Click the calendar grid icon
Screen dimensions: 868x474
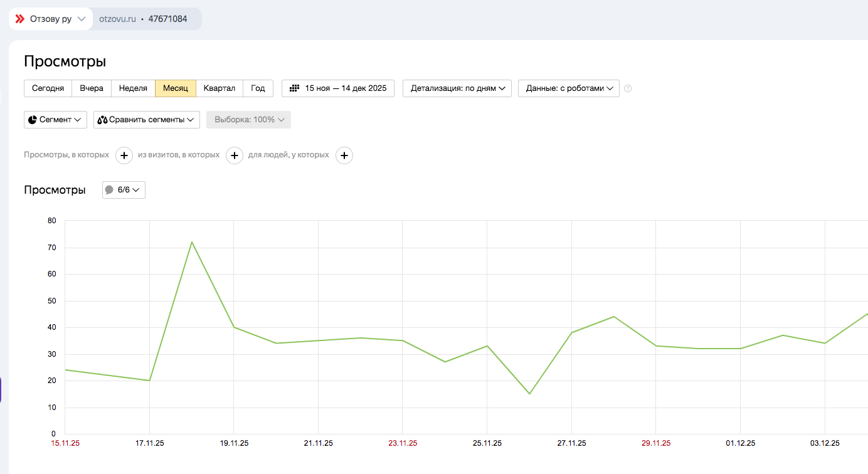coord(294,88)
